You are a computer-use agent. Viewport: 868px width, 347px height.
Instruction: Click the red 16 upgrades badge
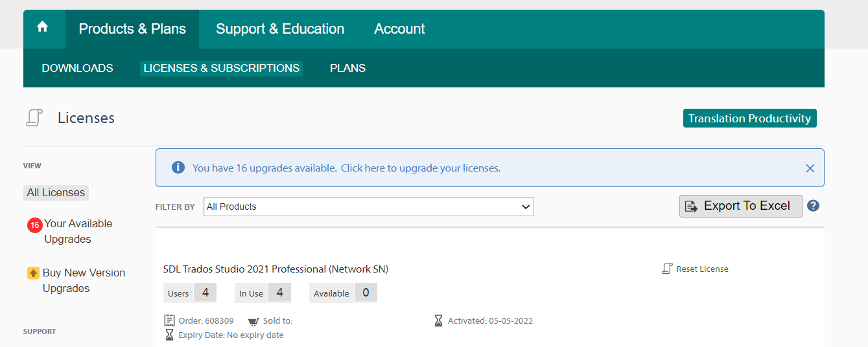click(x=34, y=225)
